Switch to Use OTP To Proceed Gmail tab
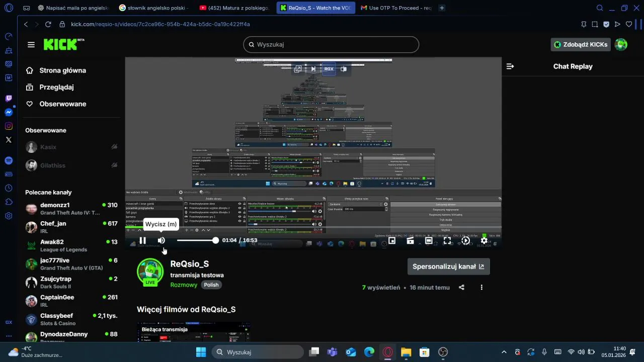The image size is (644, 362). point(396,8)
